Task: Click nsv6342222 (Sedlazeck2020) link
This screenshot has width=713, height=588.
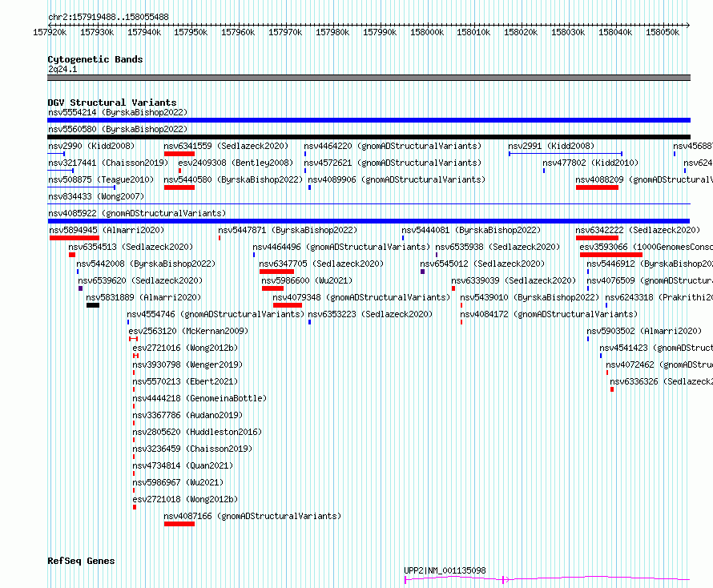Action: (638, 230)
